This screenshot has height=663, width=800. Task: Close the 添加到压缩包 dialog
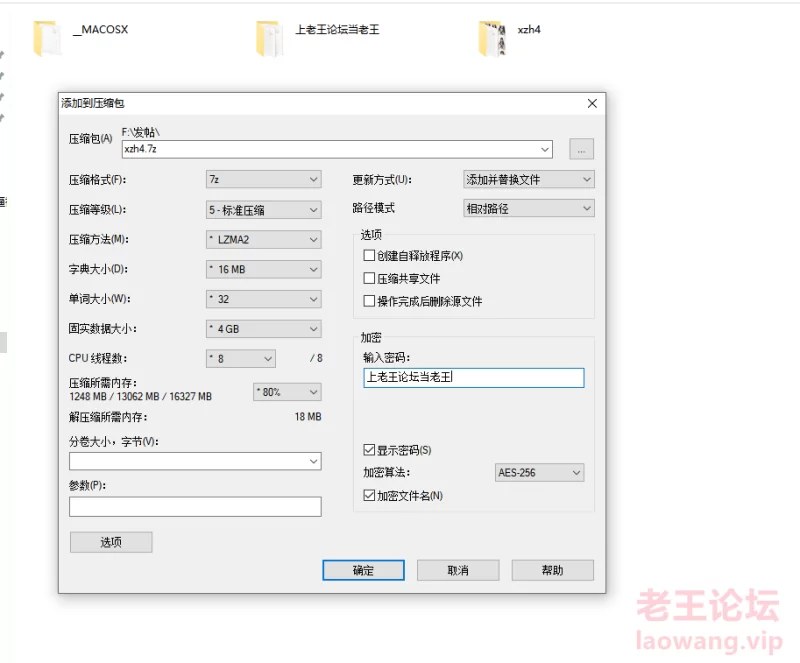tap(592, 103)
